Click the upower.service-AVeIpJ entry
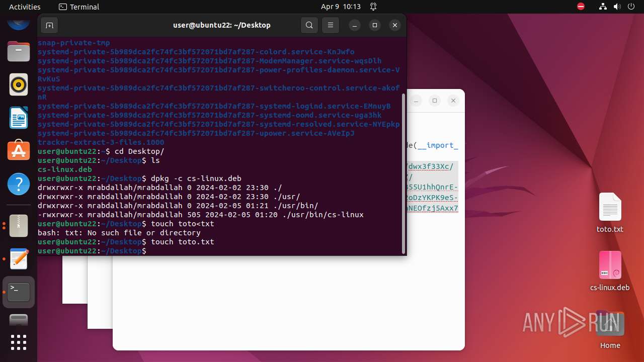 coord(196,133)
